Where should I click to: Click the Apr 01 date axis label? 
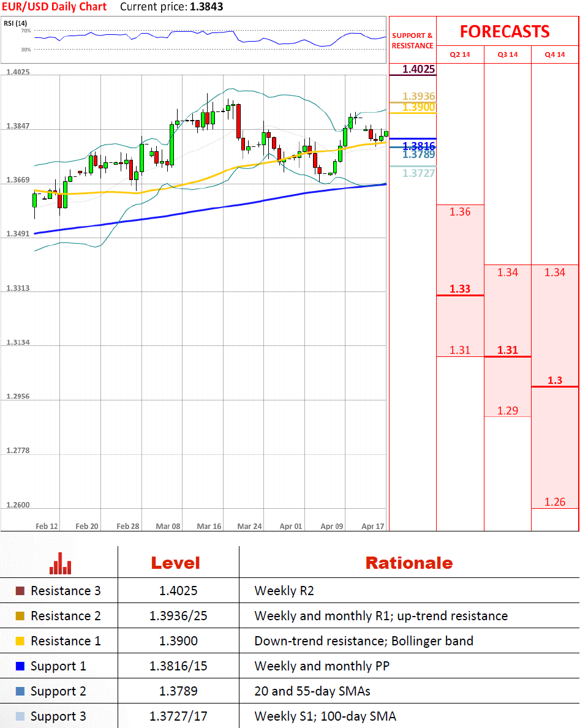tap(291, 526)
